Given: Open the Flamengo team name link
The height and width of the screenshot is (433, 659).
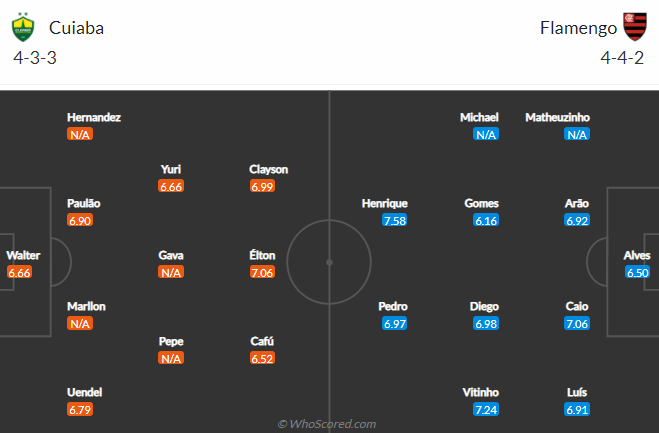Looking at the screenshot, I should [578, 28].
